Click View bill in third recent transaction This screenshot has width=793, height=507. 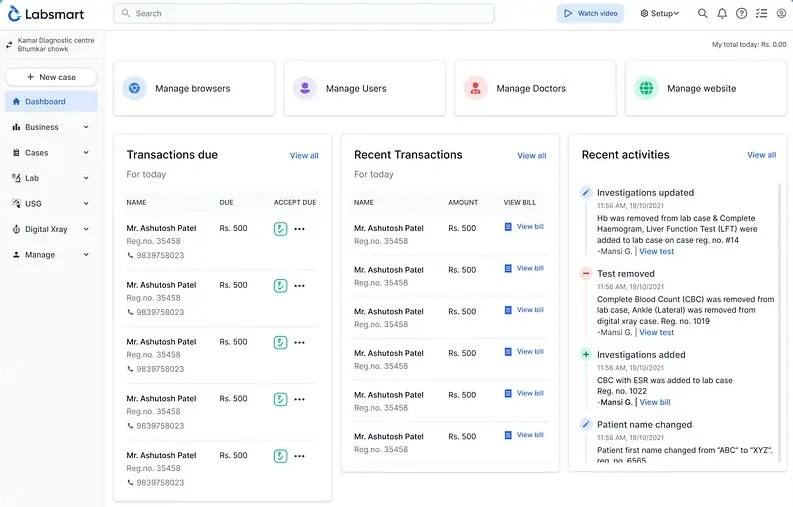524,310
